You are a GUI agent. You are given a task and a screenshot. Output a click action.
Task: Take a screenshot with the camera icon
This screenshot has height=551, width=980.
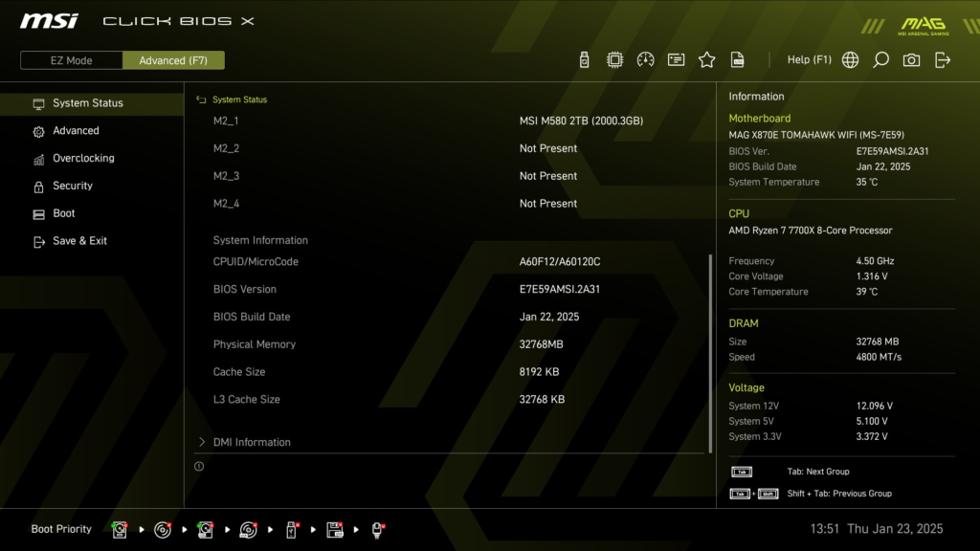click(x=911, y=60)
